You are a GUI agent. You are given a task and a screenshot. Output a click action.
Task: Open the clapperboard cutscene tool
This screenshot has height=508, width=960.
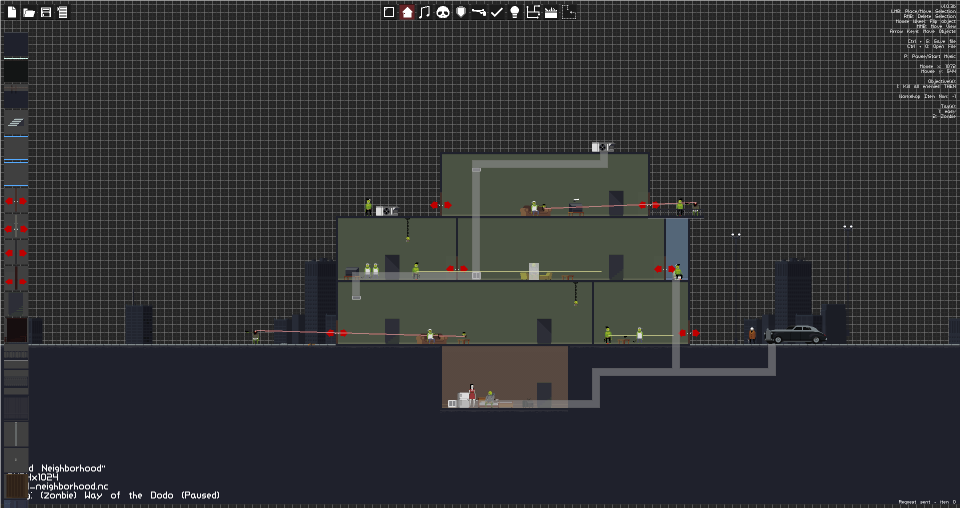551,12
